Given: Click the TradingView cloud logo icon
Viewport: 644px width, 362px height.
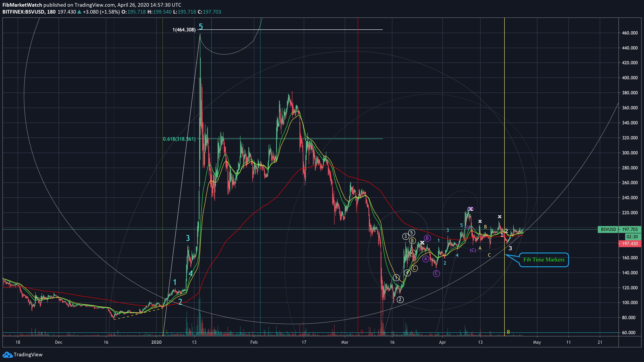Looking at the screenshot, I should (x=7, y=354).
